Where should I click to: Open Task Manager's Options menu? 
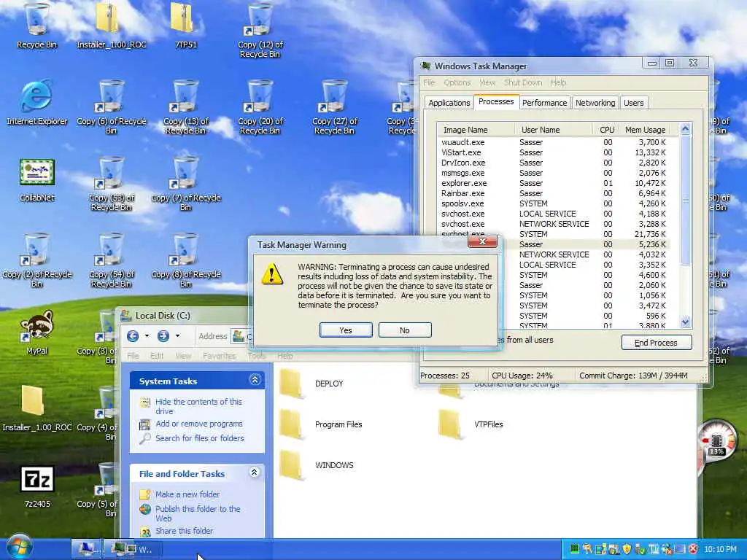point(457,83)
